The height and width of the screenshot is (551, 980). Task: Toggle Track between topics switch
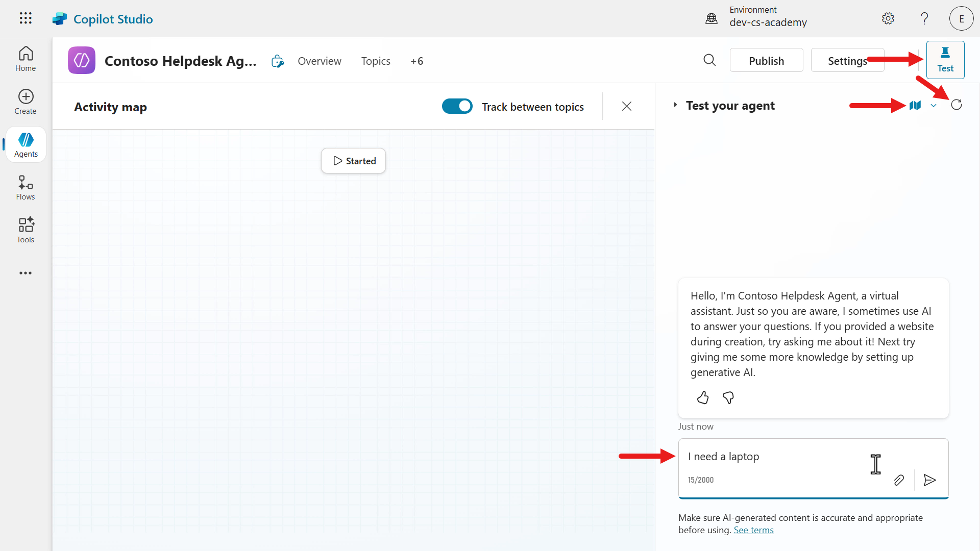pos(457,106)
